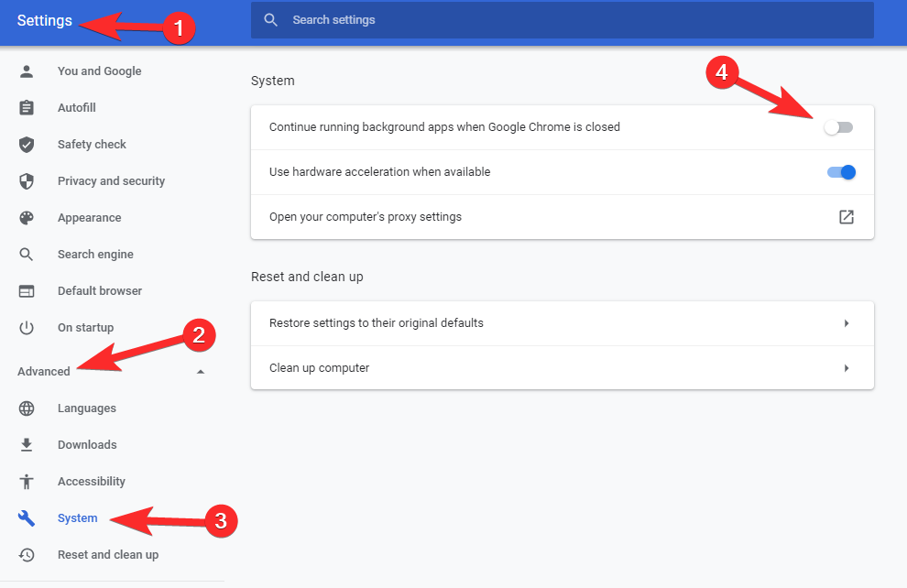Select the You and Google profile icon
Screen dimensions: 907x588
click(27, 71)
